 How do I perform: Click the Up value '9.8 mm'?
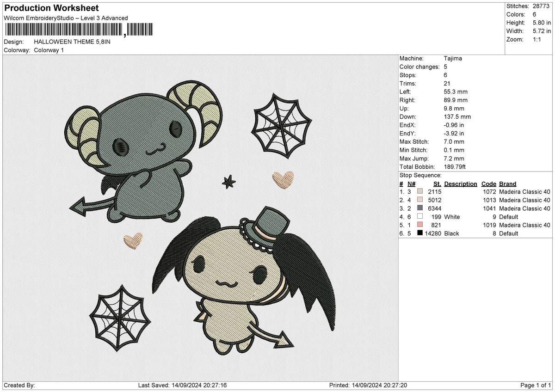pyautogui.click(x=453, y=108)
